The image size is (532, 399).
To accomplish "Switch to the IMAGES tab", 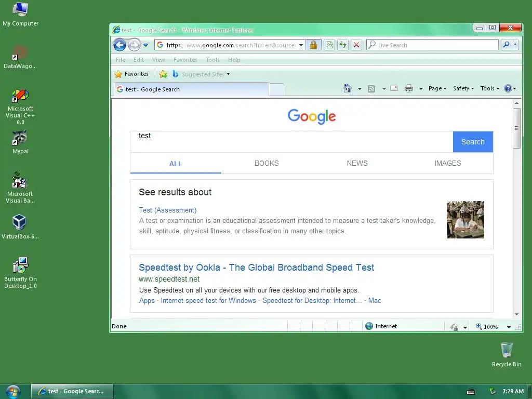I will point(447,163).
